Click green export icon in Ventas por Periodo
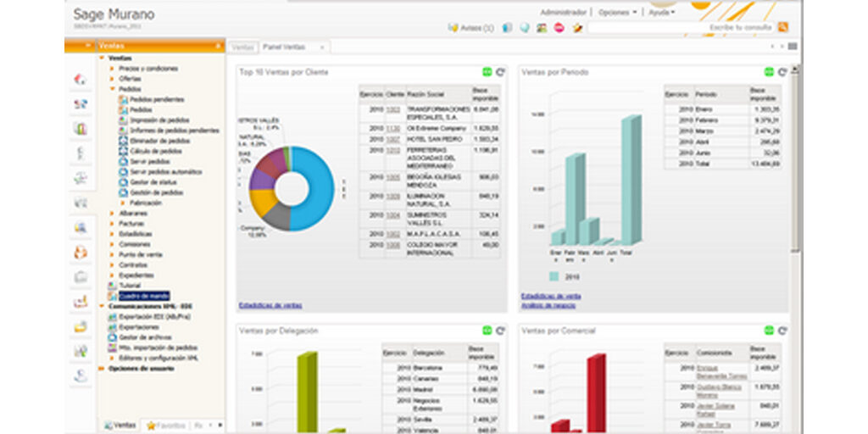The height and width of the screenshot is (434, 868). [x=769, y=73]
